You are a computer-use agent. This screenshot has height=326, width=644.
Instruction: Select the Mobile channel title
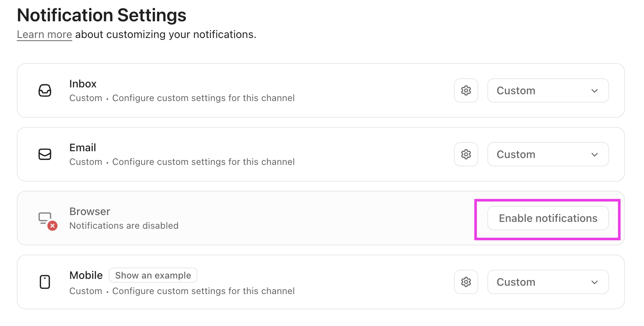(x=86, y=275)
